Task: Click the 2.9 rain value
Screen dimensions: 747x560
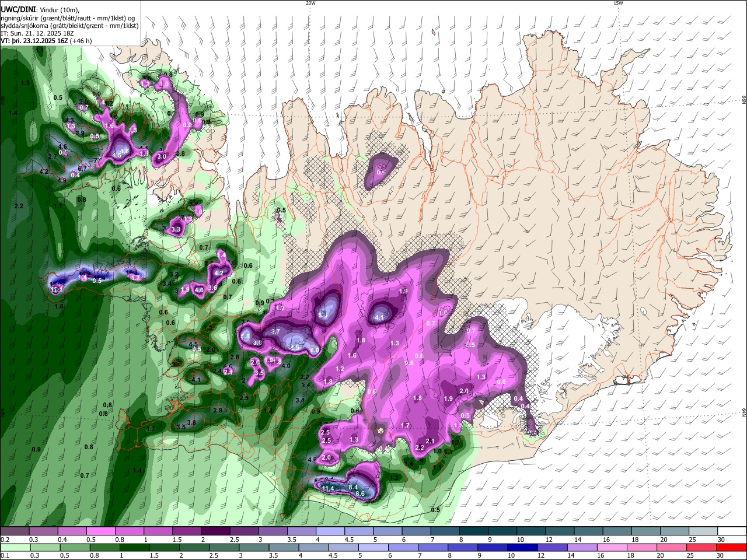Action: [x=218, y=410]
